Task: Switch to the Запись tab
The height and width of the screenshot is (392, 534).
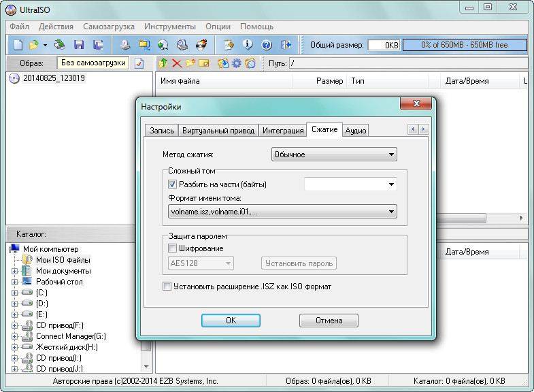Action: pyautogui.click(x=162, y=131)
